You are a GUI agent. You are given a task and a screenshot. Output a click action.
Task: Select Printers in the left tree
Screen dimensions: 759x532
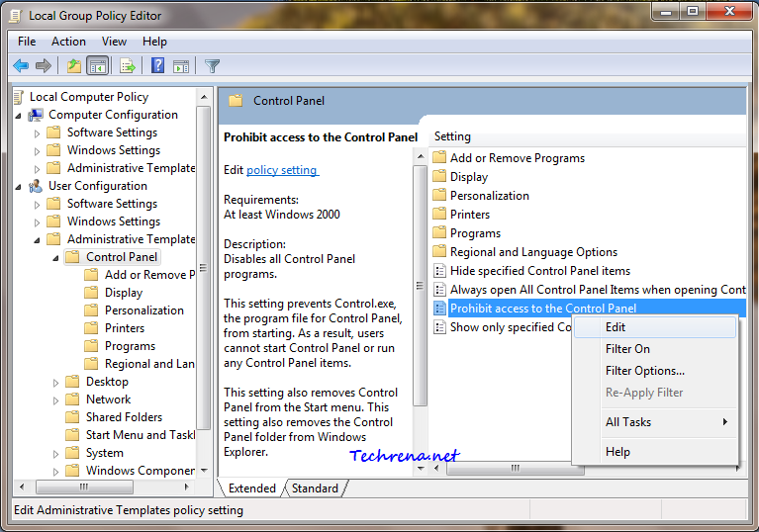(x=125, y=328)
